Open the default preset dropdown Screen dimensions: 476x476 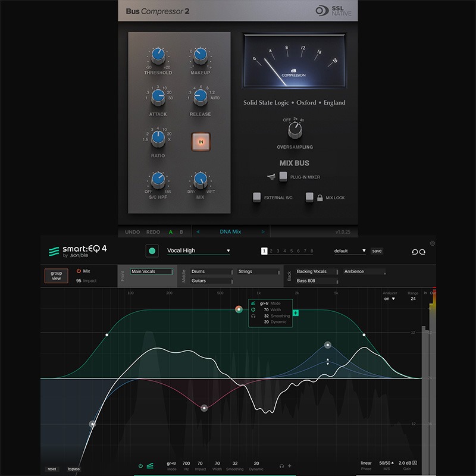coord(350,250)
